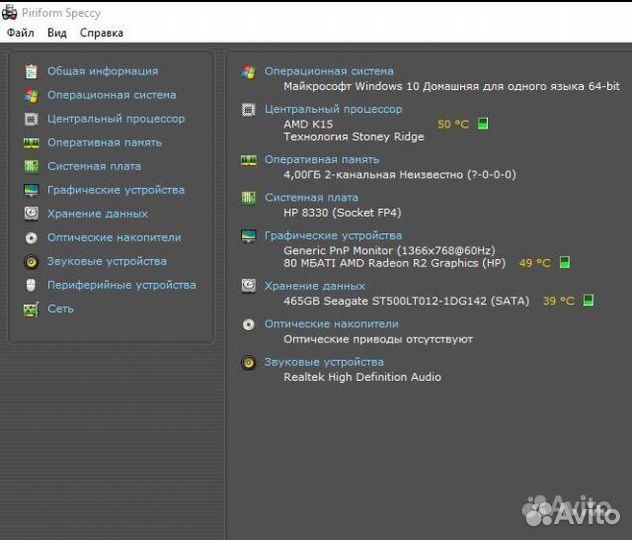632x540 pixels.
Task: Click the Системная плата sidebar icon
Action: point(31,166)
